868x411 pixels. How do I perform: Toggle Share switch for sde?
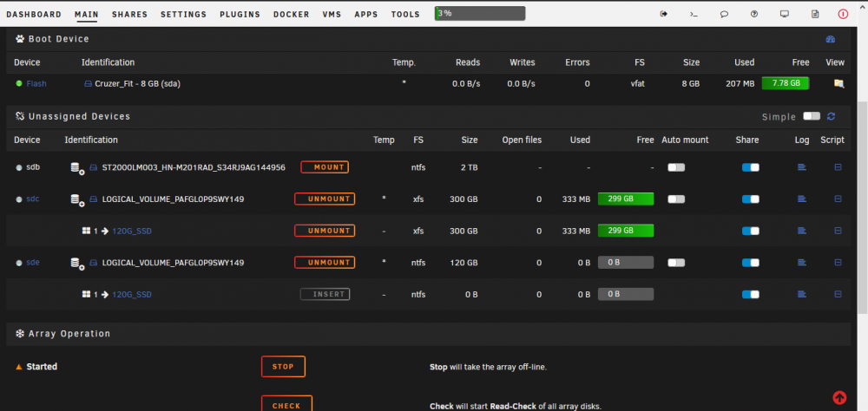click(751, 263)
